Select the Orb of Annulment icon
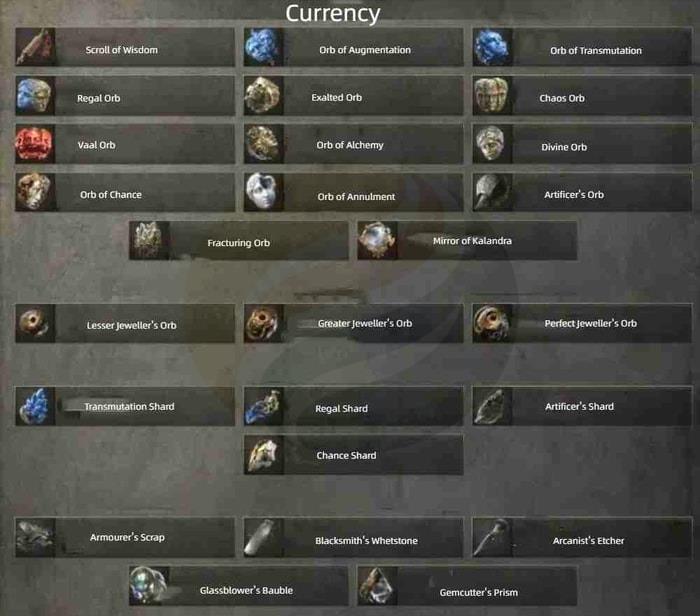This screenshot has height=616, width=700. (264, 192)
